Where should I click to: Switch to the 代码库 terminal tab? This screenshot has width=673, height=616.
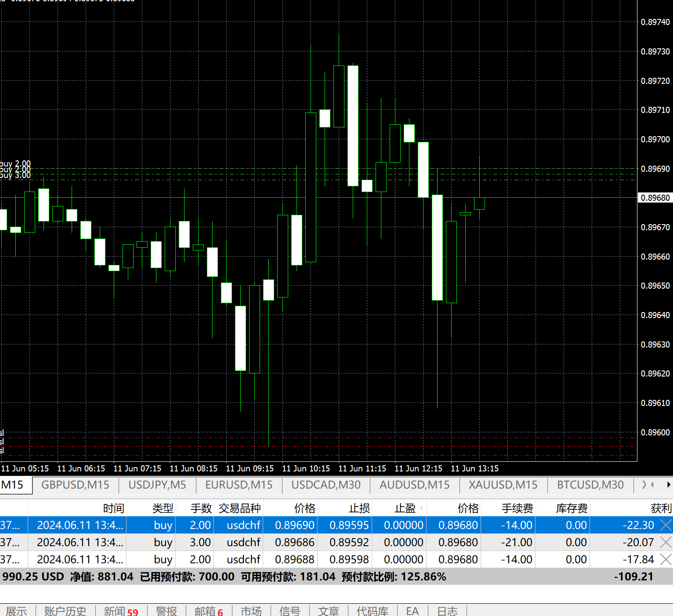(x=373, y=611)
